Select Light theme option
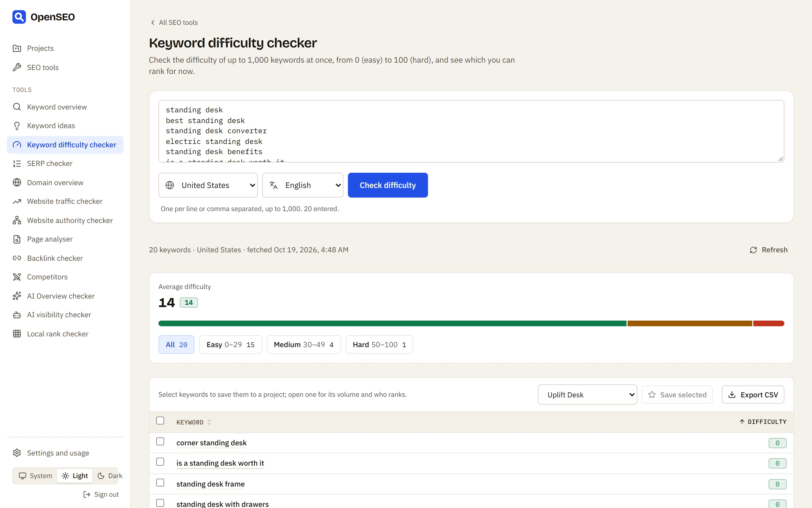This screenshot has width=812, height=508. tap(75, 476)
